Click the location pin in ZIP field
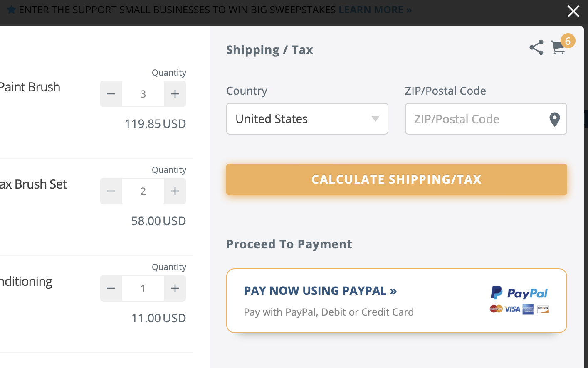588x368 pixels. [x=554, y=119]
